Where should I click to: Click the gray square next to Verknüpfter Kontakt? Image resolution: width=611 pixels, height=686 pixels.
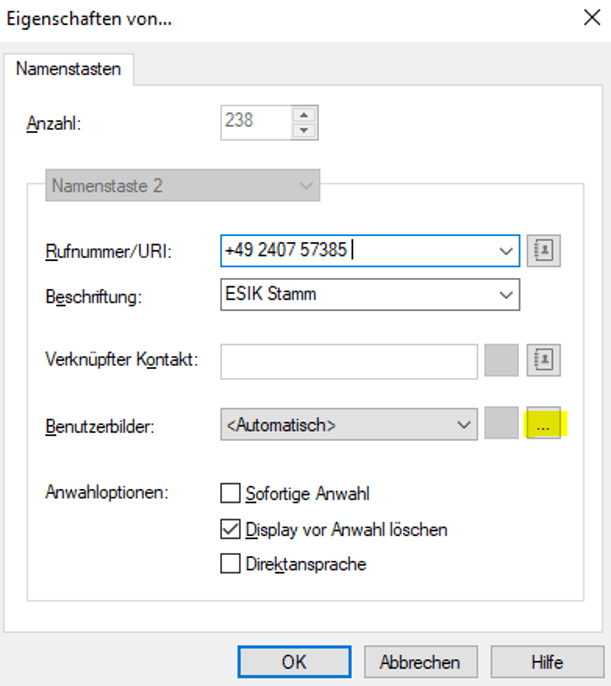[502, 361]
